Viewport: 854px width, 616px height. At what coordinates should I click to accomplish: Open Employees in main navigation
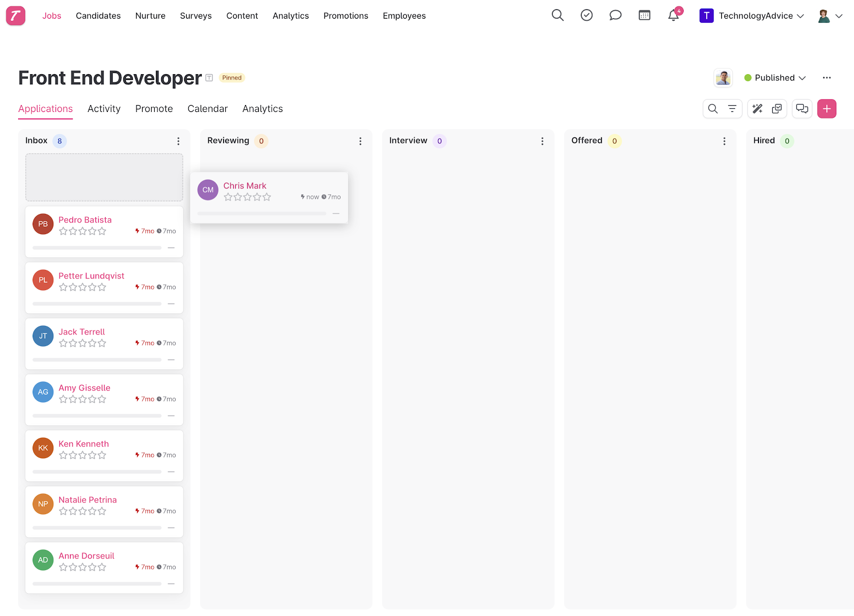[404, 15]
